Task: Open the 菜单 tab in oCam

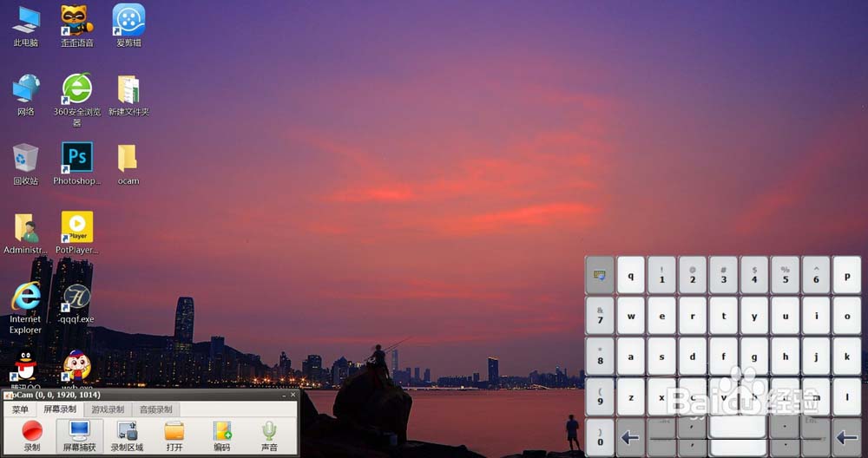Action: pos(20,410)
